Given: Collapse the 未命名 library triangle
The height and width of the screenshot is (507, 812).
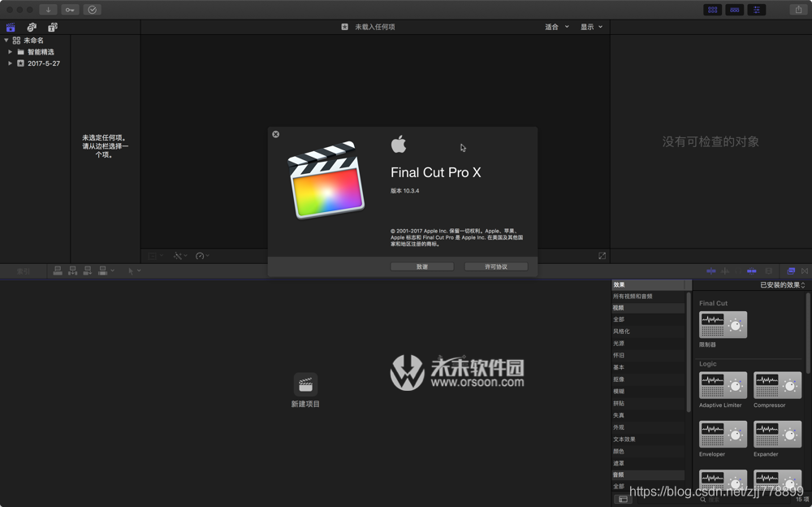Looking at the screenshot, I should (6, 41).
